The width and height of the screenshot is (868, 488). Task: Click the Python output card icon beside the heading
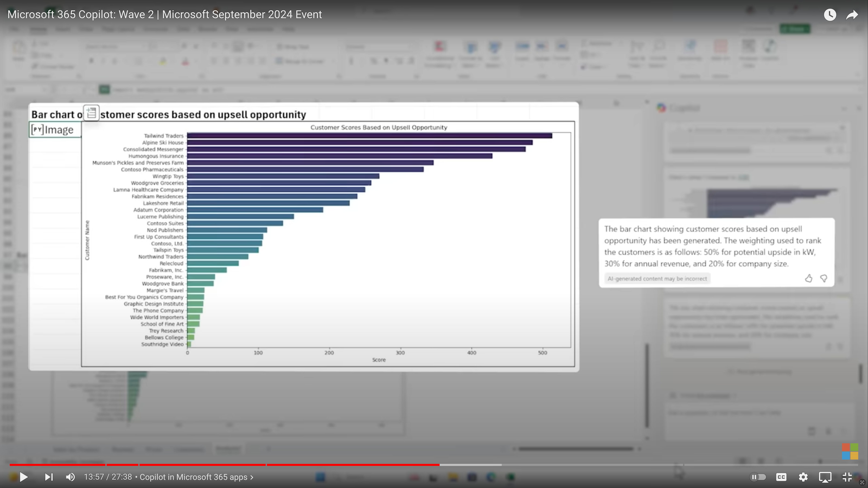coord(91,113)
